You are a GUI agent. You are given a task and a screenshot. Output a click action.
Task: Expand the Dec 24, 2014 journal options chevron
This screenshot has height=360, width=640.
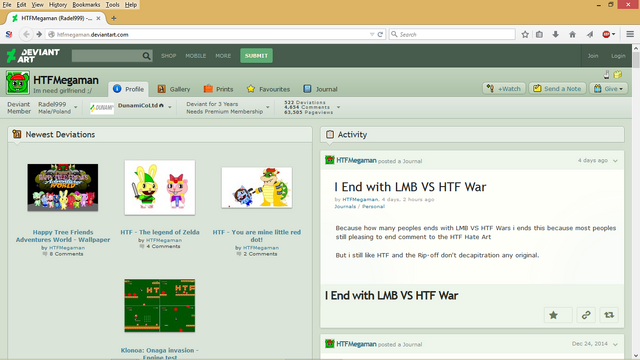[x=615, y=344]
